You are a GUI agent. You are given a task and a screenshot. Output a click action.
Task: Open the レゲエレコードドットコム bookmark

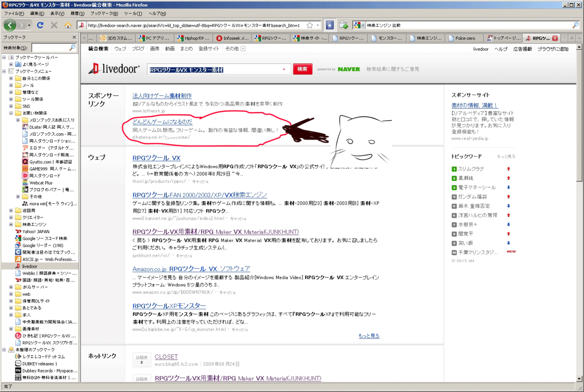[39, 356]
